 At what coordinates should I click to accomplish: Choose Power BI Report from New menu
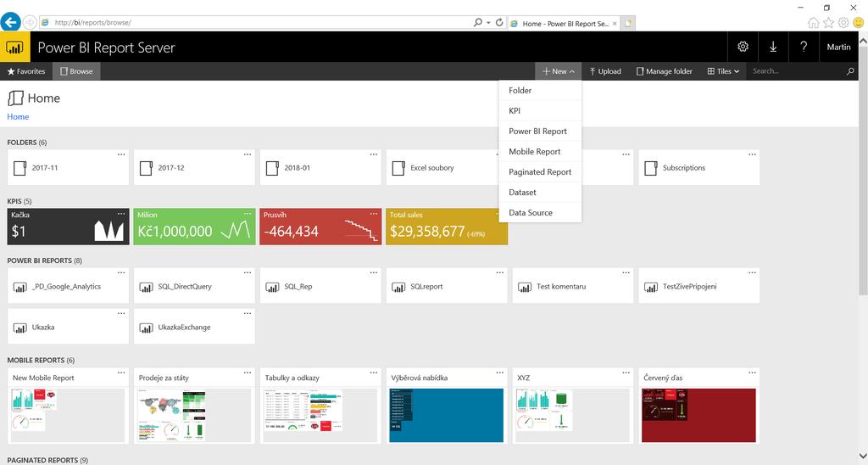coord(540,132)
